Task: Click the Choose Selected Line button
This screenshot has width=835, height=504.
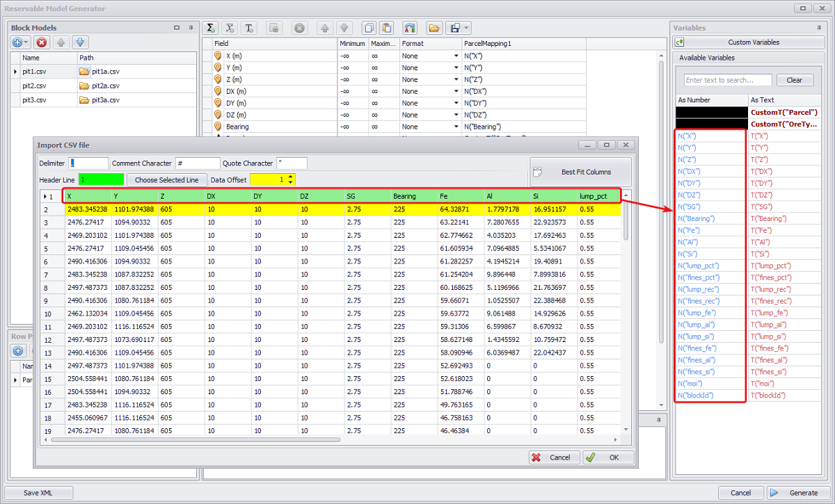Action: pyautogui.click(x=166, y=179)
